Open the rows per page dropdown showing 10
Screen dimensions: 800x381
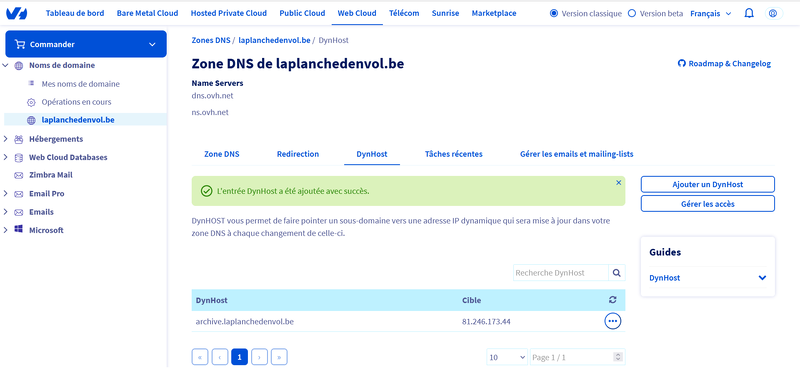point(507,358)
